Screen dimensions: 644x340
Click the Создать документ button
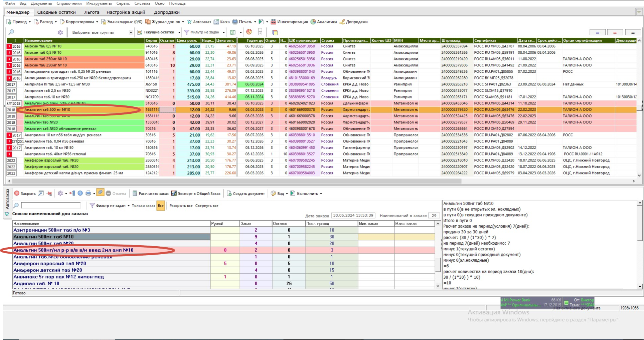point(246,193)
